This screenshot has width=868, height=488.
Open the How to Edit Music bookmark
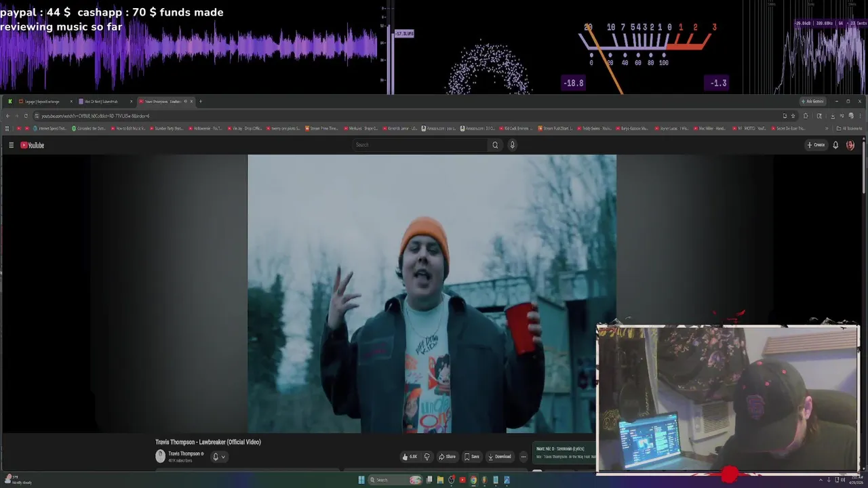point(128,128)
